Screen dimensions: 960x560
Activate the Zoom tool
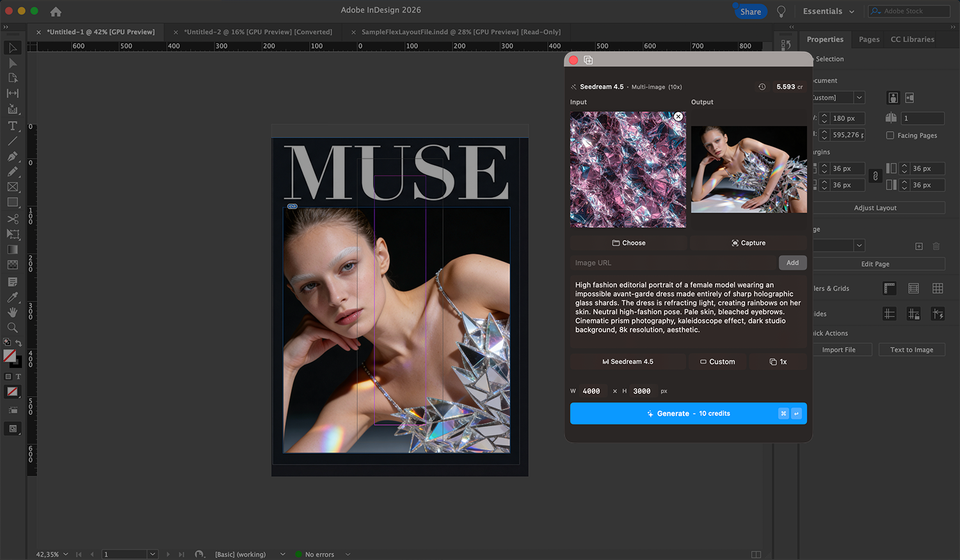click(x=12, y=328)
